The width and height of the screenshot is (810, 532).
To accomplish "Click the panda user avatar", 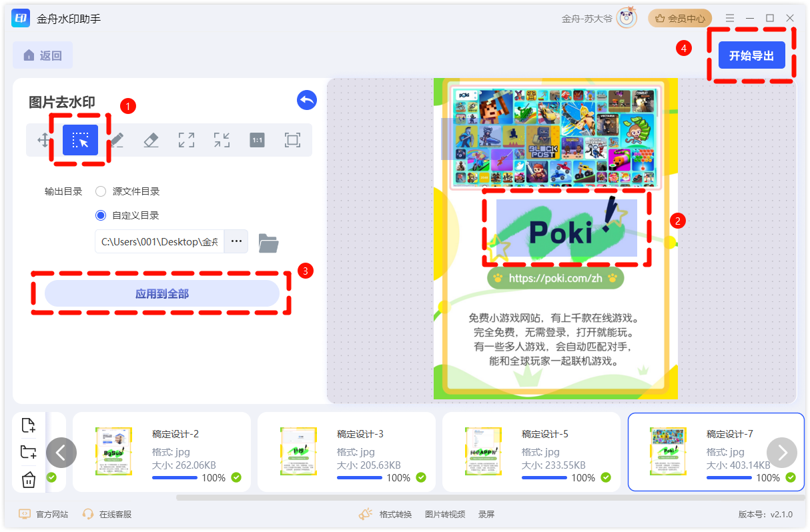I will pos(627,18).
